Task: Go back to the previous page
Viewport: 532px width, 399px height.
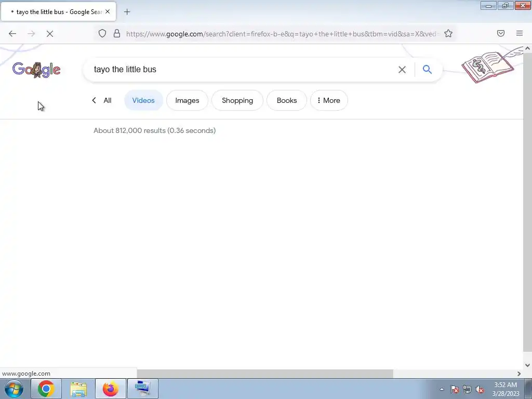Action: click(12, 33)
